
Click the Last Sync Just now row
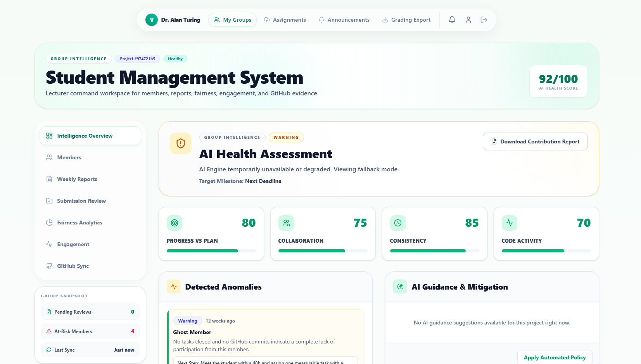pyautogui.click(x=90, y=350)
